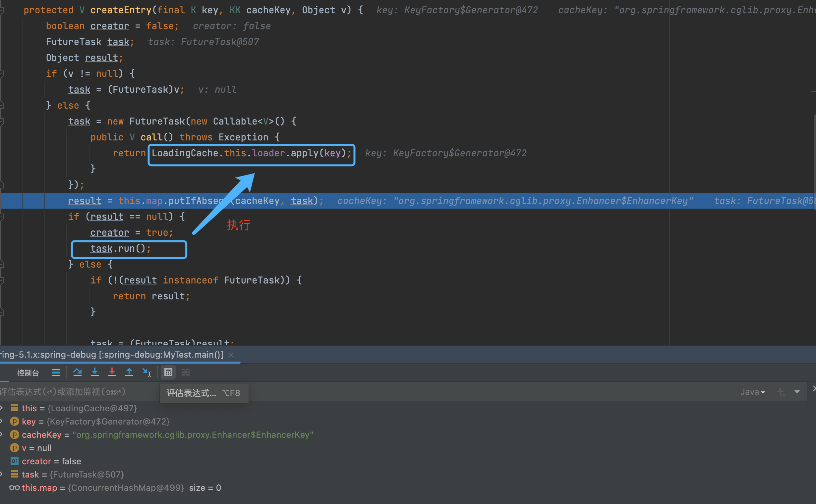The height and width of the screenshot is (504, 816).
Task: Click the 'public V call() throws Exception' line
Action: (185, 137)
